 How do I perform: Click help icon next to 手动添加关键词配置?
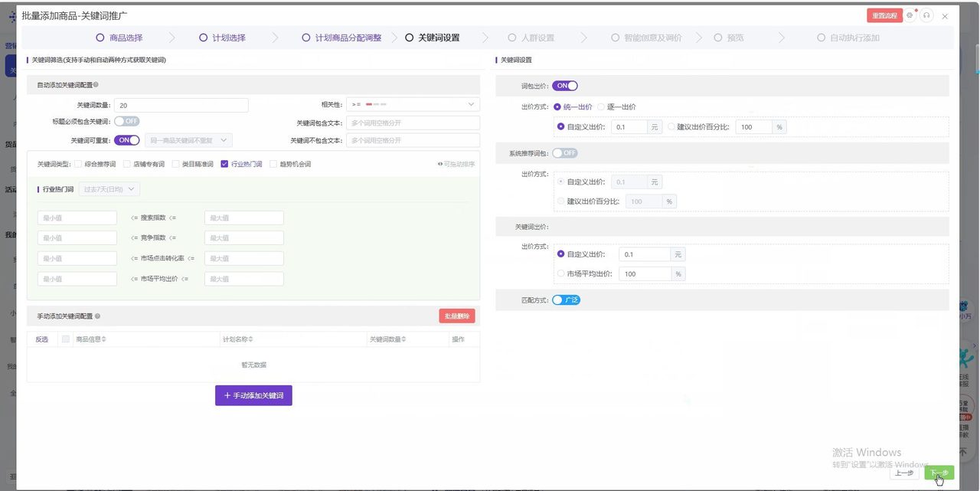click(x=97, y=316)
